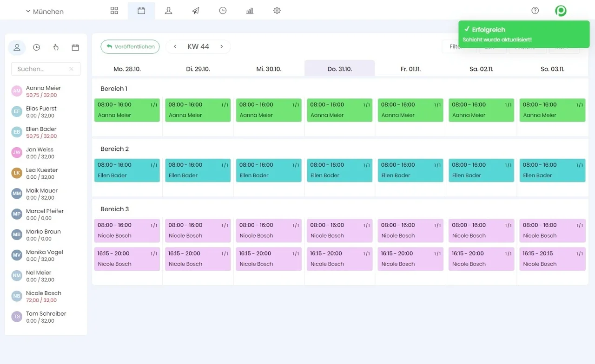Click the Veröffentlichen button

pyautogui.click(x=130, y=46)
